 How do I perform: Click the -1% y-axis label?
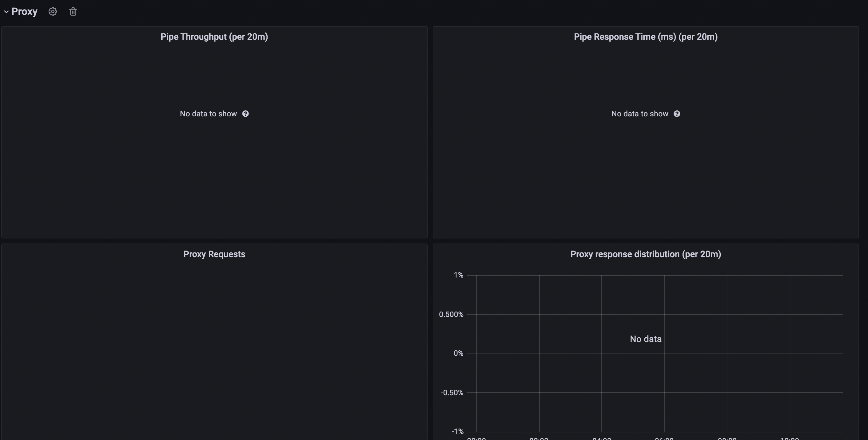pyautogui.click(x=457, y=431)
